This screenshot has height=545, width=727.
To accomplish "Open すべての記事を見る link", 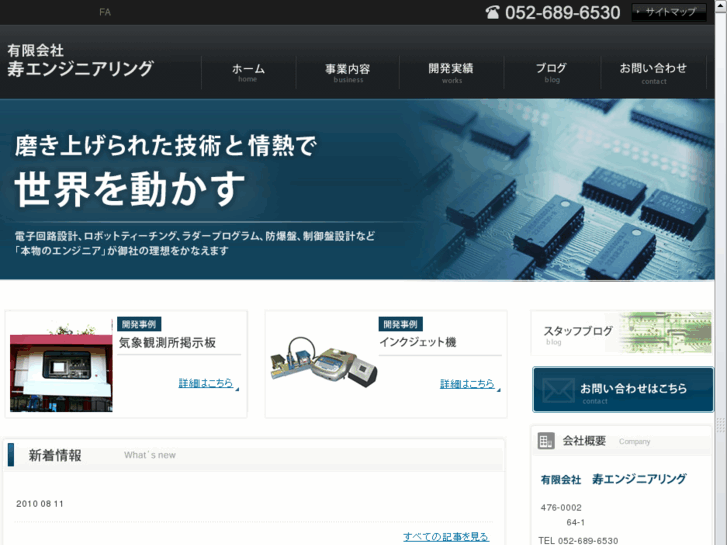I will click(446, 537).
